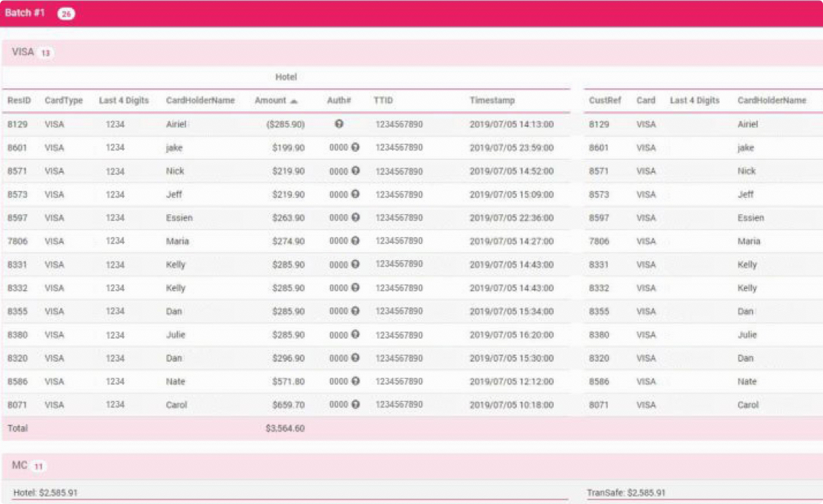Click timestamp 2019/07/05 12:12:00

pyautogui.click(x=512, y=381)
